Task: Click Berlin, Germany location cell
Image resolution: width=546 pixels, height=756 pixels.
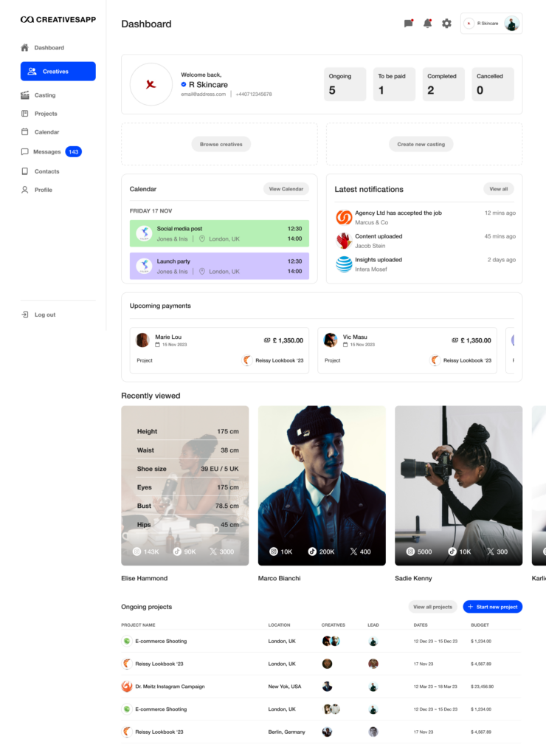Action: pos(287,732)
